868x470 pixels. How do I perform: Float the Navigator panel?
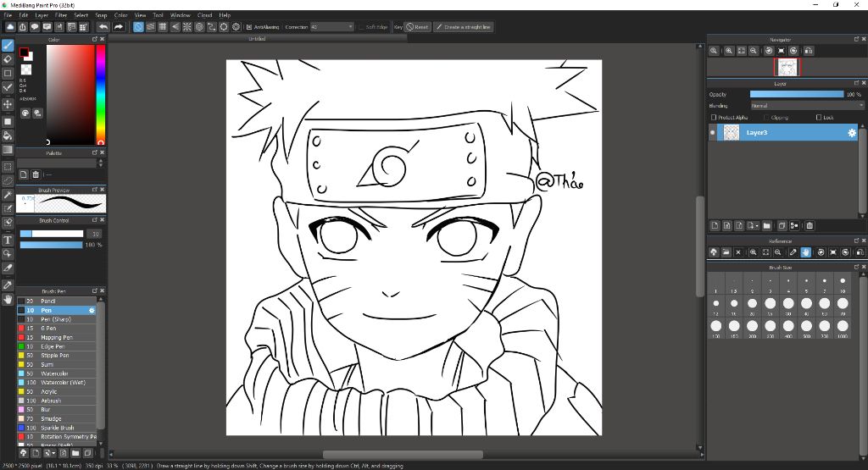tap(856, 39)
